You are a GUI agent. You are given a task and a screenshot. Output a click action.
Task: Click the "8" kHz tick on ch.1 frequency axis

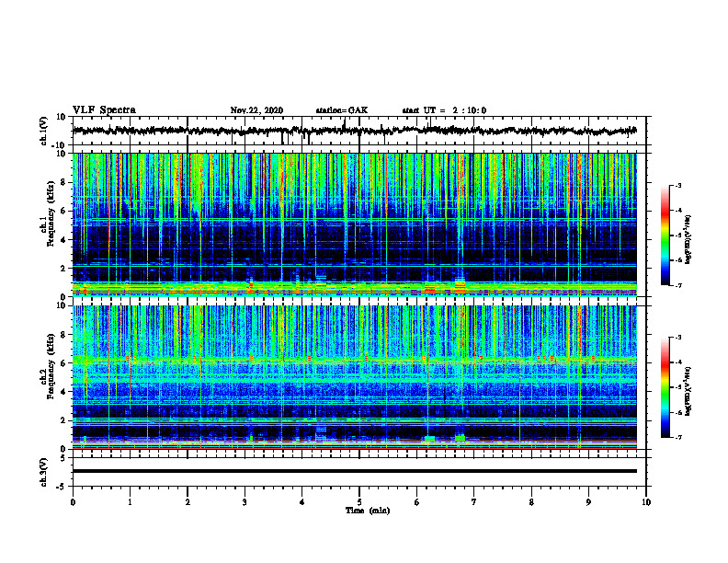coord(64,182)
